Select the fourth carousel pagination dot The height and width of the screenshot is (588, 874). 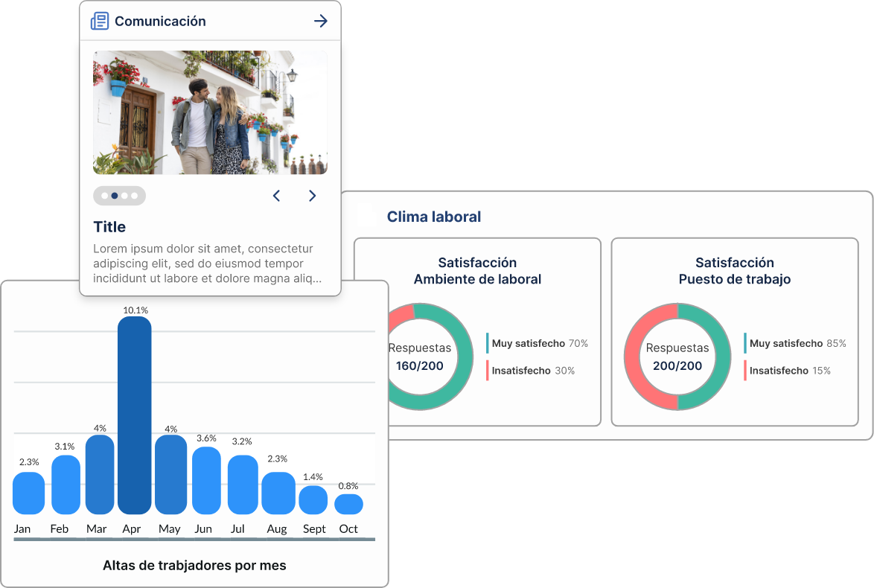[x=135, y=196]
